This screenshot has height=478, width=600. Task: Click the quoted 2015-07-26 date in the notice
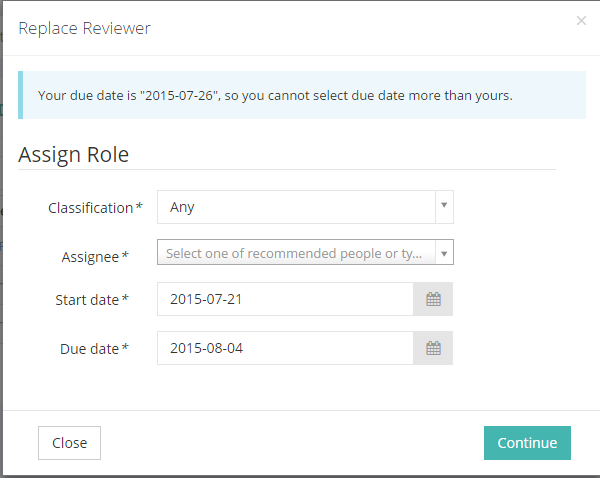click(180, 95)
